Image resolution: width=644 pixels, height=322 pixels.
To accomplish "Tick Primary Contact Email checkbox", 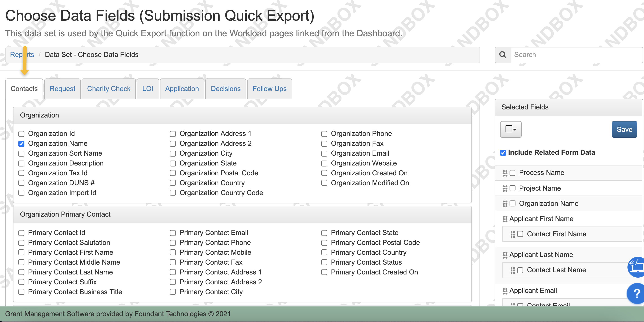I will point(173,233).
